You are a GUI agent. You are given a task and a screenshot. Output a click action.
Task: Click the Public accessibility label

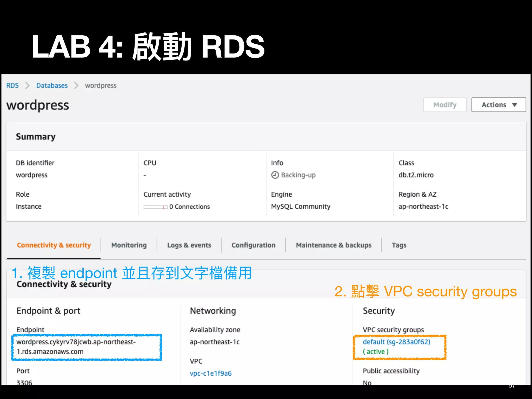[391, 371]
